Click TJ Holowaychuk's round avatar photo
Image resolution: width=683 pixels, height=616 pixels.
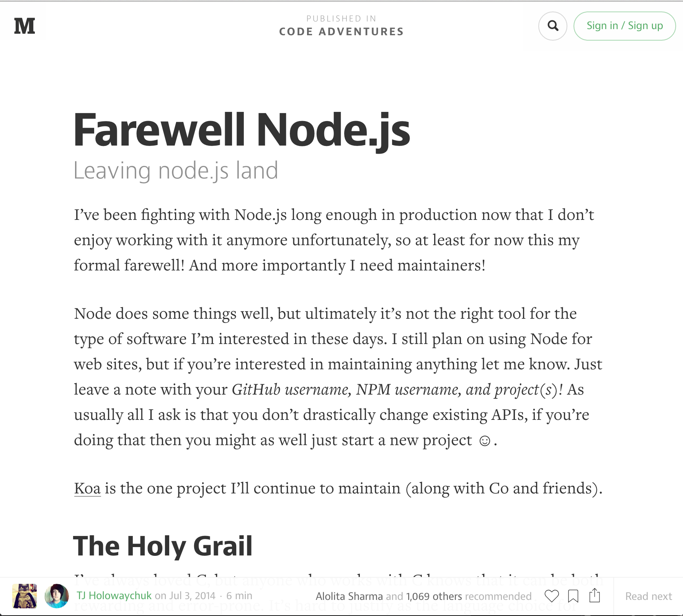[57, 596]
